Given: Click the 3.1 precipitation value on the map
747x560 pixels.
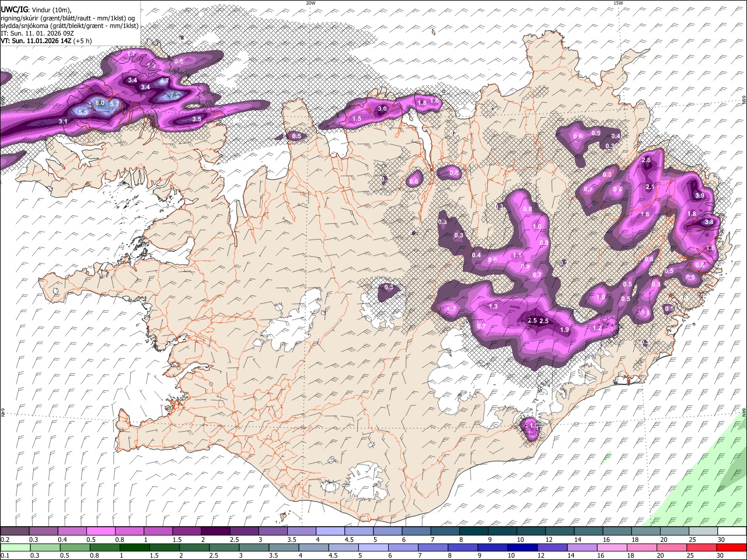Looking at the screenshot, I should tap(64, 121).
